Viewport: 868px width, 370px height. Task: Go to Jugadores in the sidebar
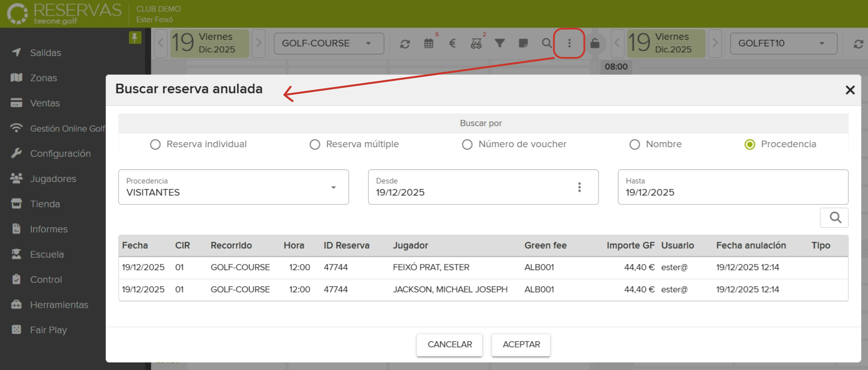[x=53, y=179]
